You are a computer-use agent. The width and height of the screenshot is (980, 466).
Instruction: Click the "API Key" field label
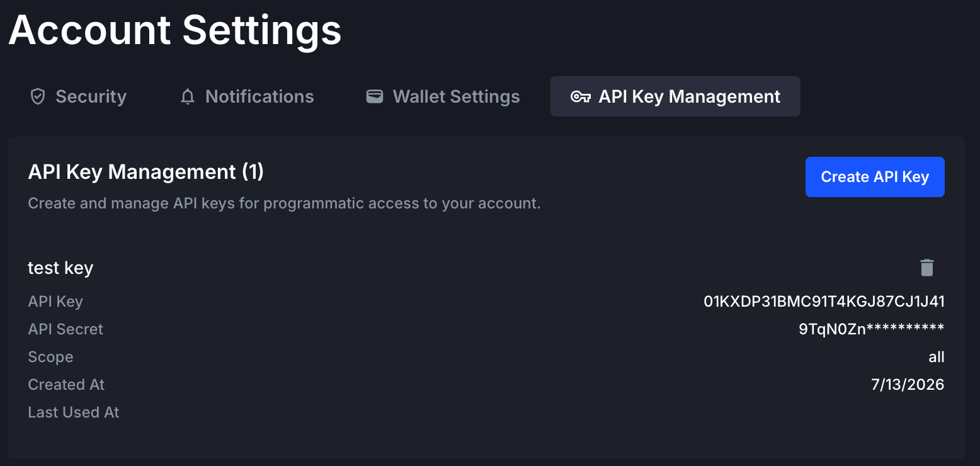tap(55, 302)
